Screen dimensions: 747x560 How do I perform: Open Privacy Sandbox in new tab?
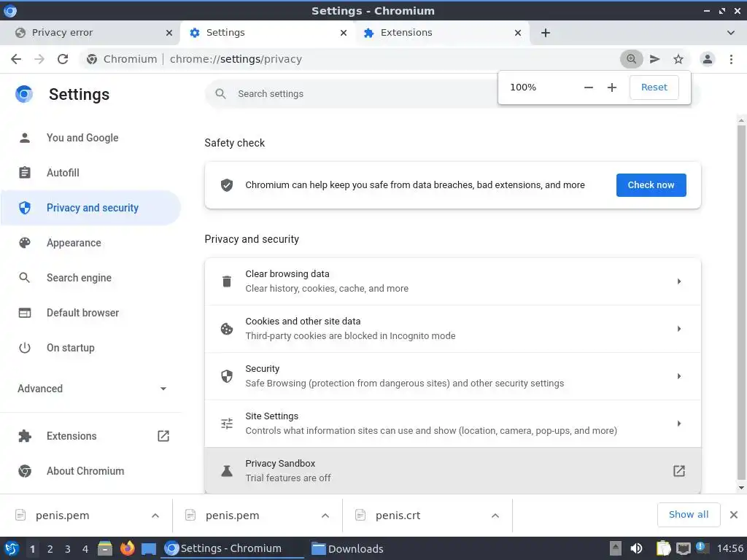pyautogui.click(x=452, y=470)
